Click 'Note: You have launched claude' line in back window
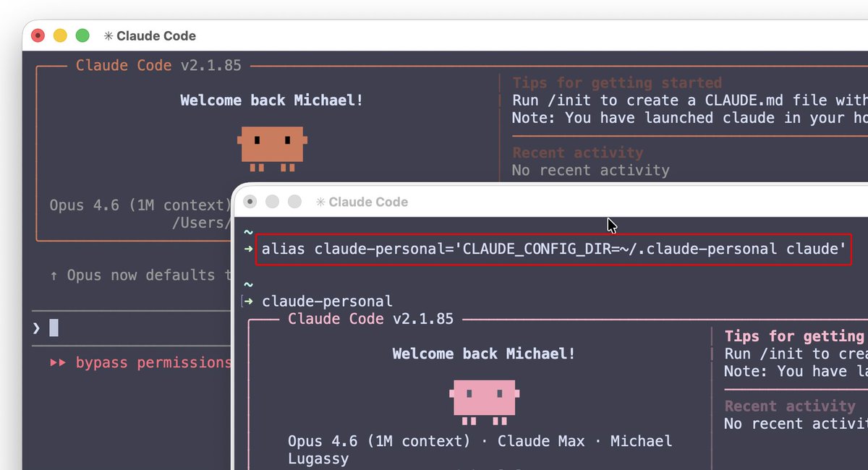868x470 pixels. click(x=689, y=118)
